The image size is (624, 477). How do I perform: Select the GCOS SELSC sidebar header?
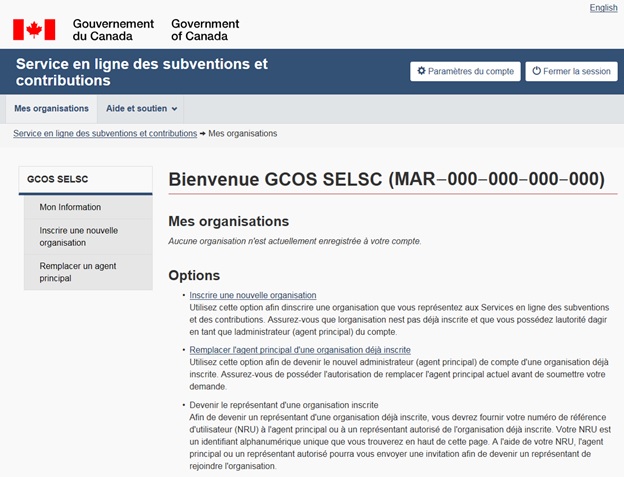58,180
